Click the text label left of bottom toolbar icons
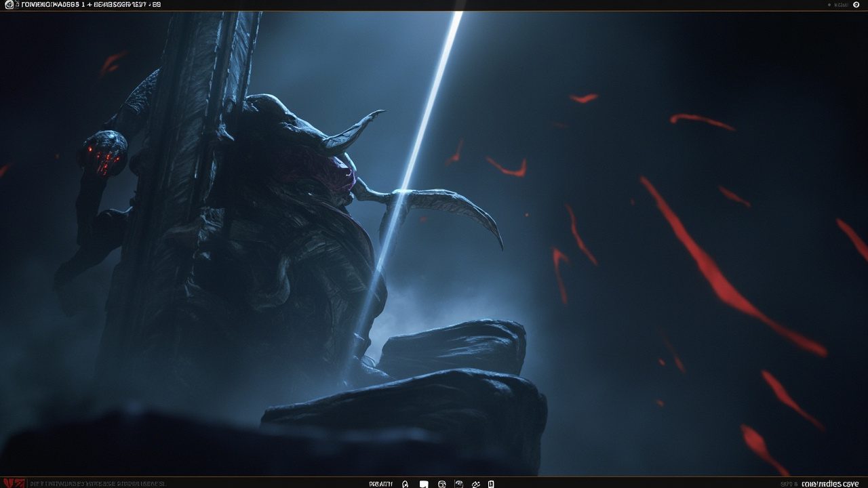Image resolution: width=868 pixels, height=488 pixels. (x=380, y=484)
